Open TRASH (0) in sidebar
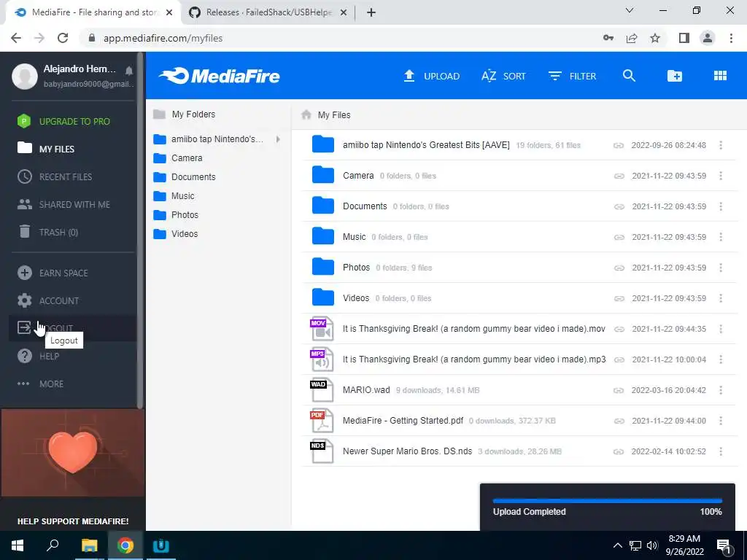Image resolution: width=747 pixels, height=560 pixels. tap(47, 232)
